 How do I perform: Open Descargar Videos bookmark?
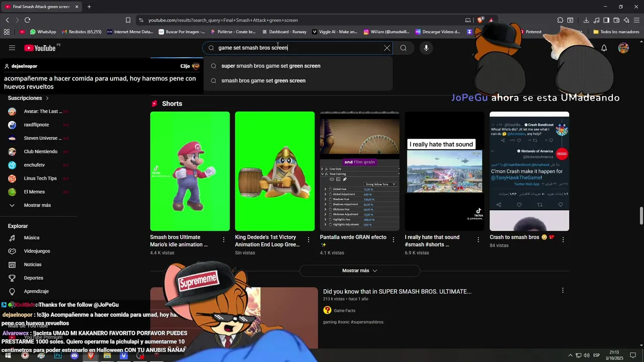pyautogui.click(x=438, y=32)
